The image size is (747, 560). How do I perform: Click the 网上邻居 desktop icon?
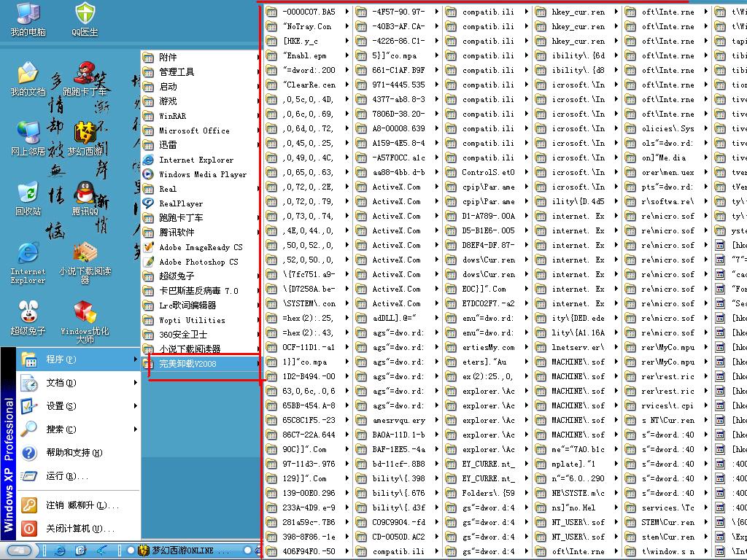point(28,139)
